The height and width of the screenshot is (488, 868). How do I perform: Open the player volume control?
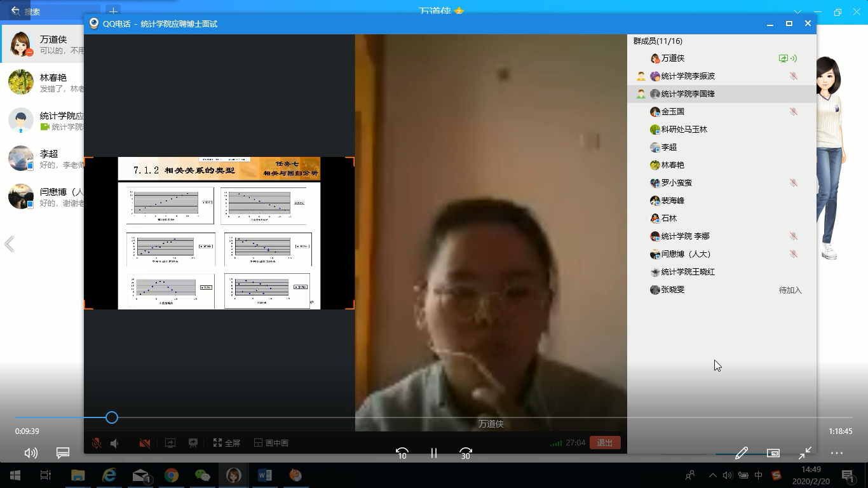31,453
